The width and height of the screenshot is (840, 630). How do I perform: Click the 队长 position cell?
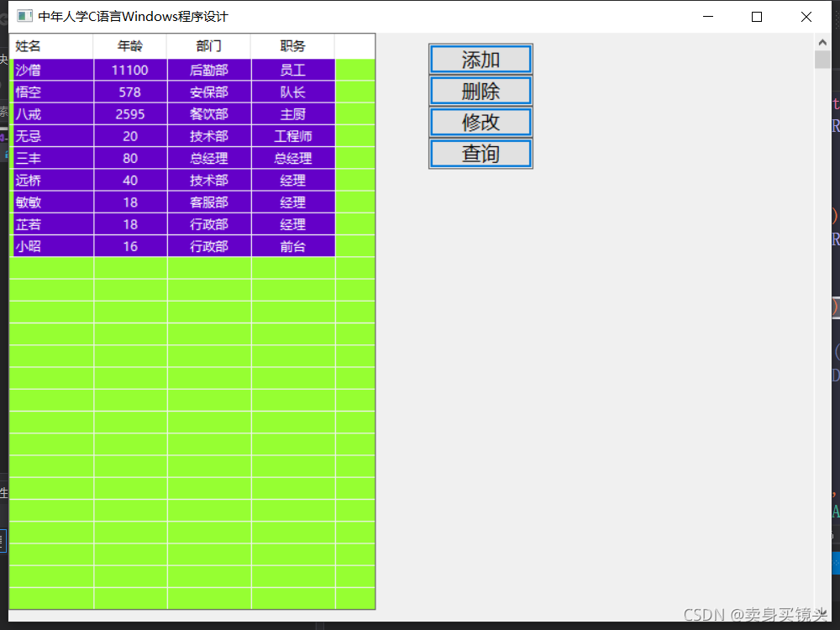293,92
